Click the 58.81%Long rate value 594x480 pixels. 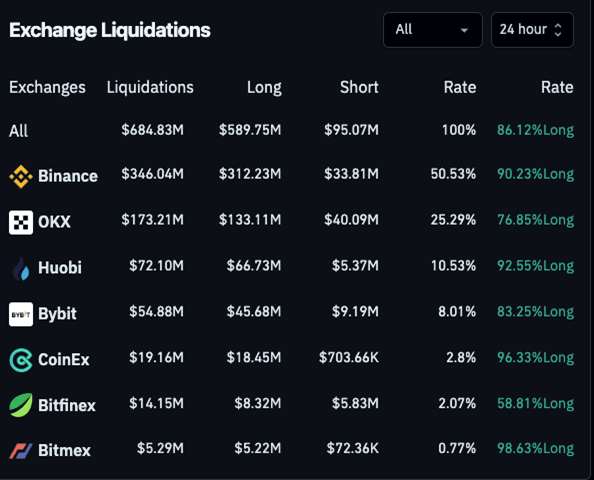point(535,403)
